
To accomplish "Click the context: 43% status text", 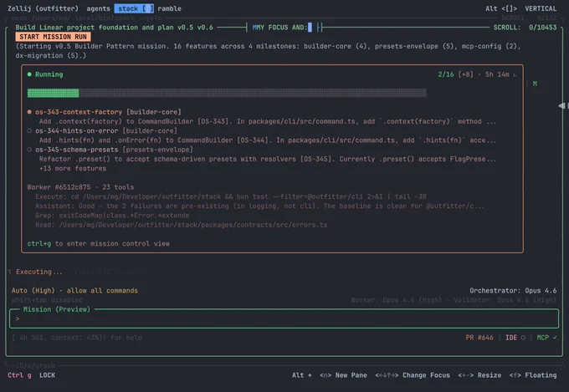I will pos(75,338).
